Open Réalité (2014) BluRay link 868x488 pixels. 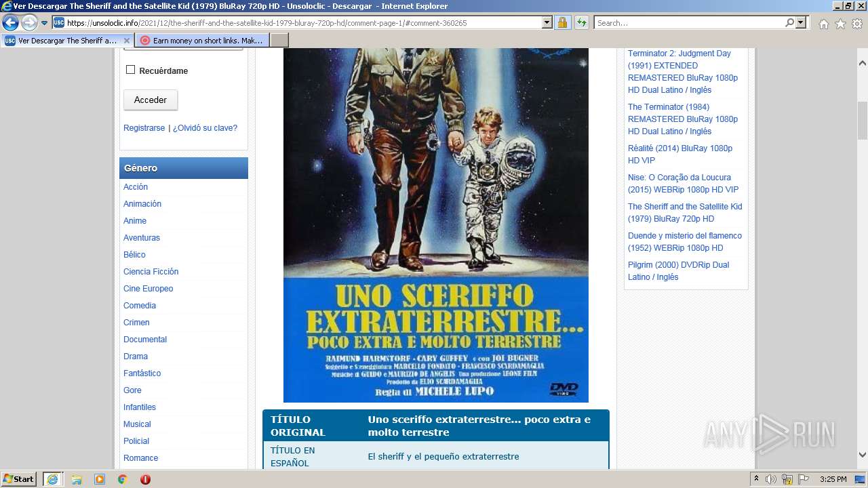[680, 155]
